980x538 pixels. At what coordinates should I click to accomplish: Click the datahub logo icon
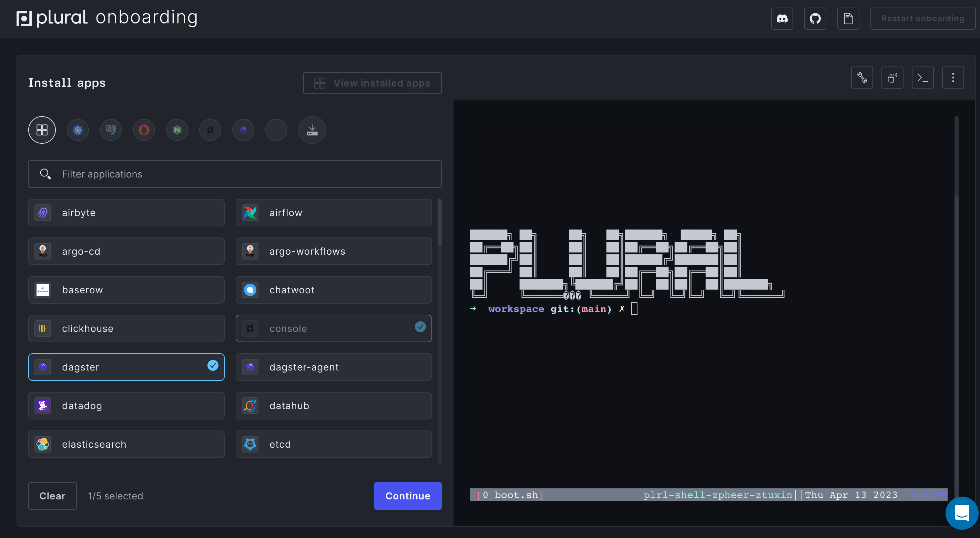click(250, 406)
